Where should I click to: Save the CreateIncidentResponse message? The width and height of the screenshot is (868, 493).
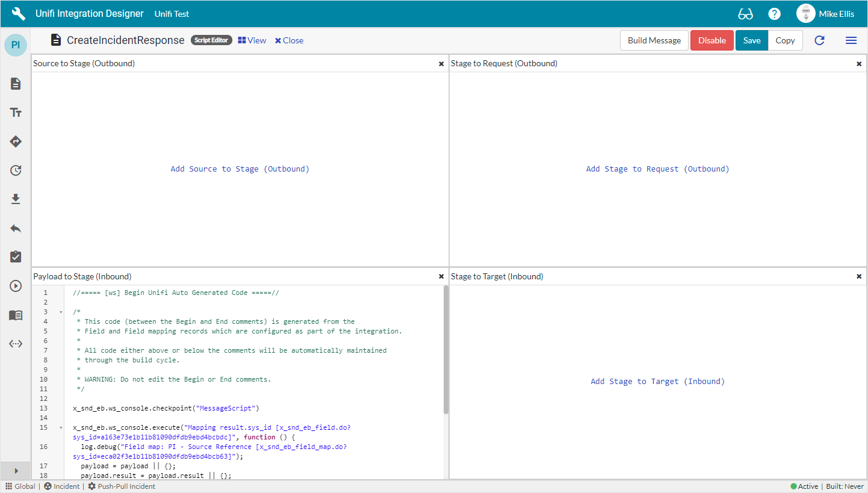click(x=751, y=40)
